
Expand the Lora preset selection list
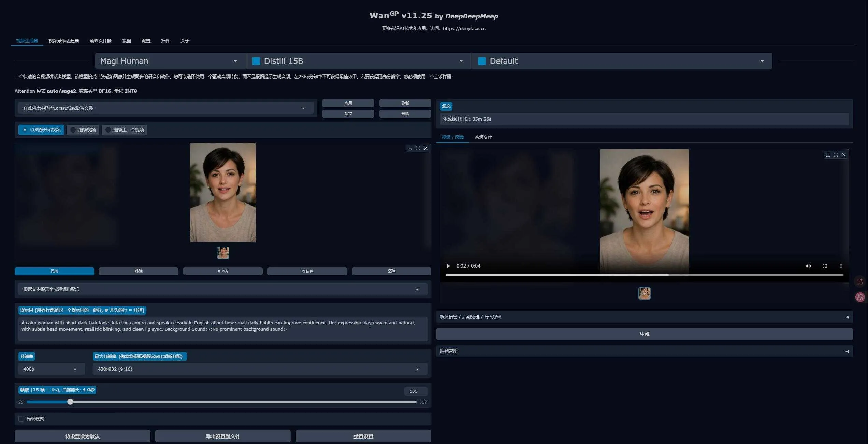pos(303,108)
